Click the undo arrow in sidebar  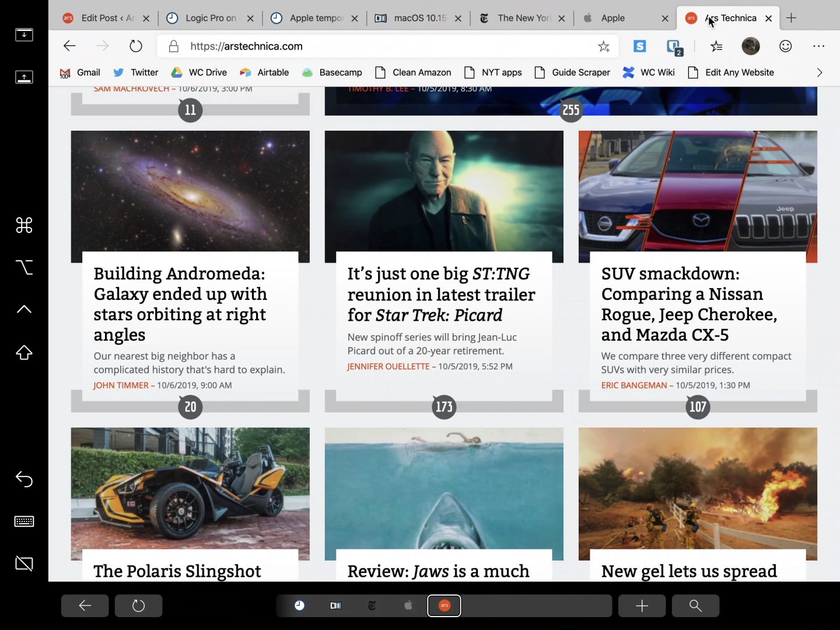24,479
